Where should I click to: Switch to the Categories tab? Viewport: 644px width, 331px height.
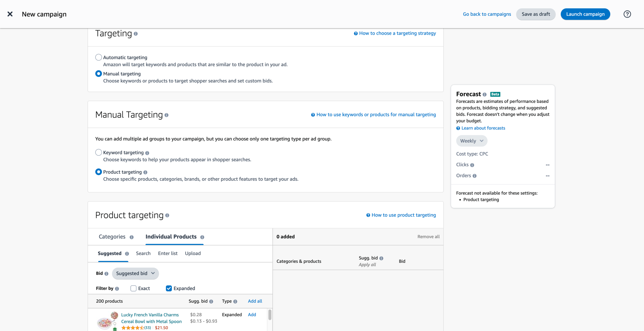(x=112, y=237)
